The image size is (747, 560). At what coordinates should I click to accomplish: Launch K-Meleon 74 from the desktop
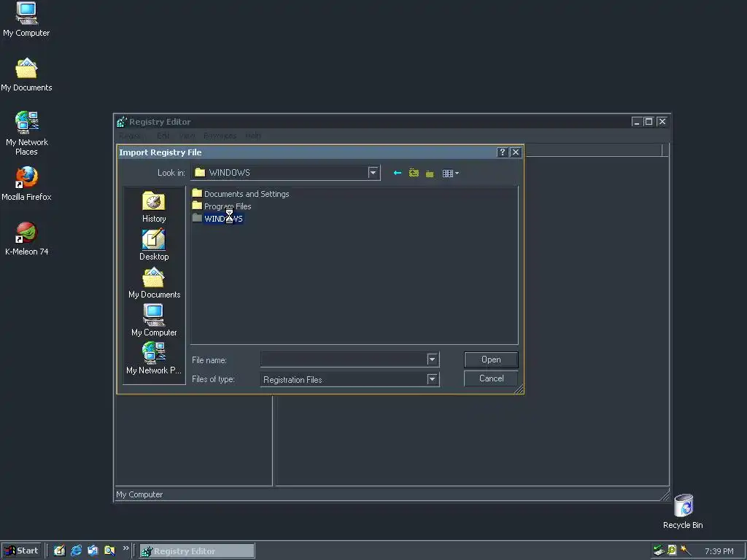(x=27, y=239)
